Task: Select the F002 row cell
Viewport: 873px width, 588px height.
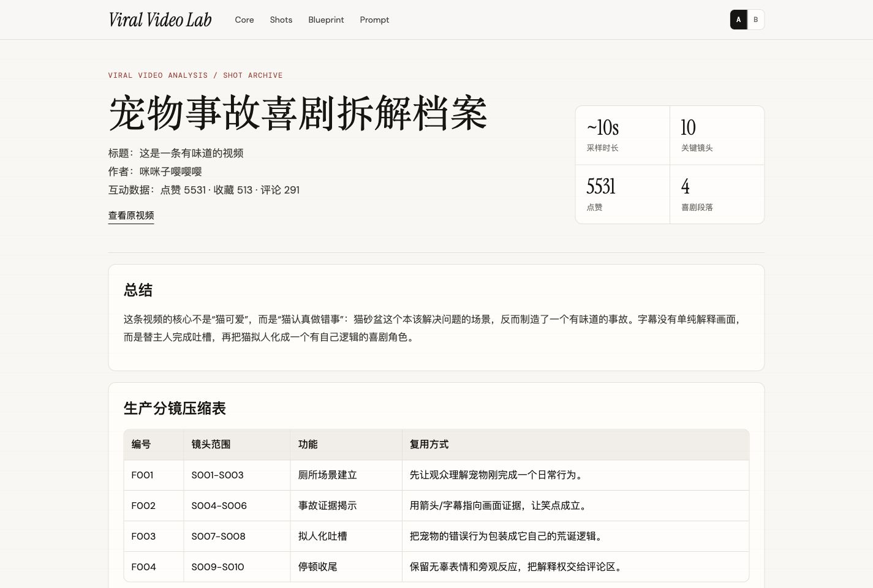Action: coord(154,506)
